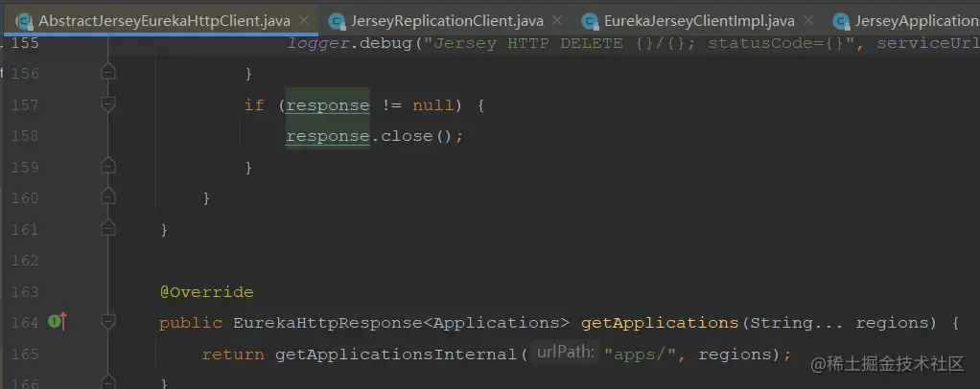
Task: Collapse the fold marker at line 160
Action: (x=108, y=197)
